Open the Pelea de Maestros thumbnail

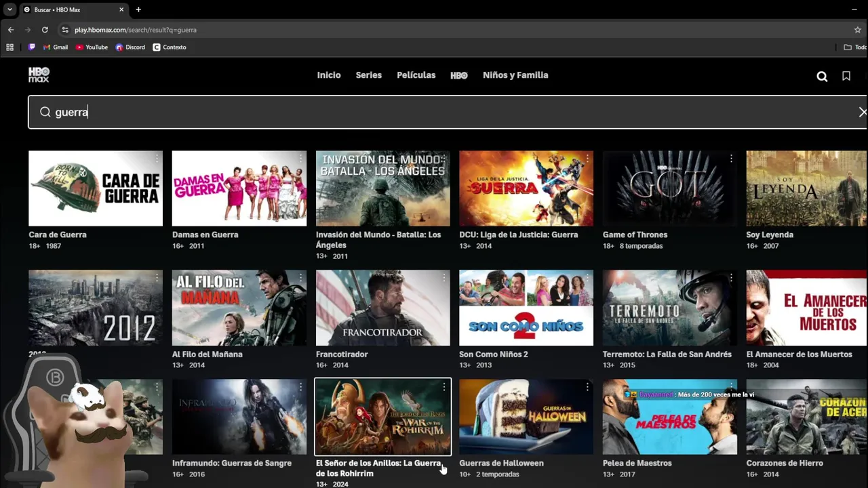[x=670, y=417]
